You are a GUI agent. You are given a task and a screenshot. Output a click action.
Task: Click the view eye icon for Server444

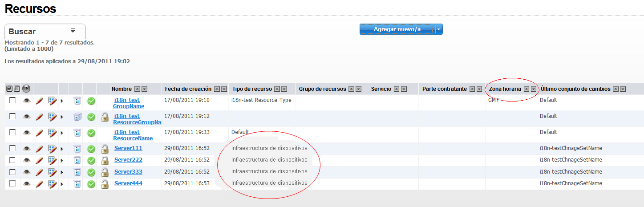point(27,183)
